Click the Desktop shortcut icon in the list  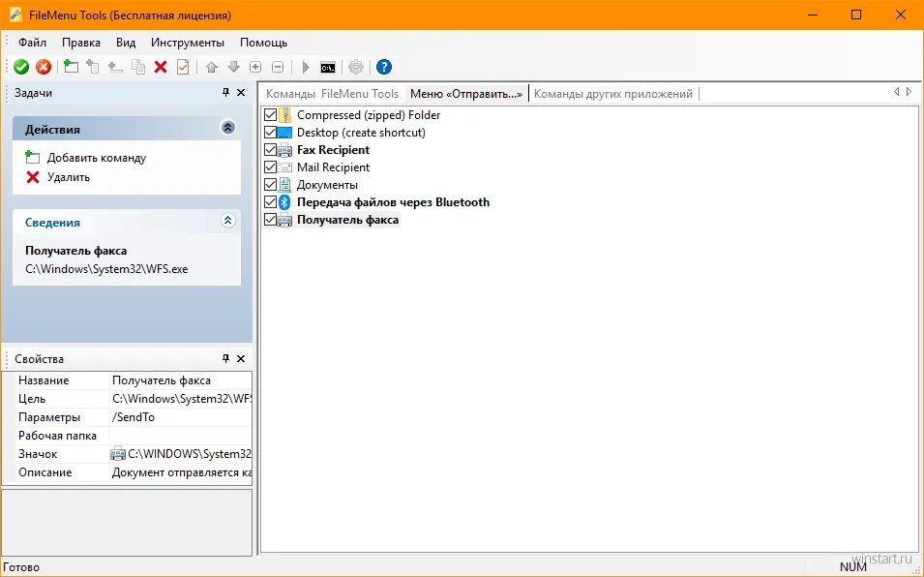click(x=284, y=133)
